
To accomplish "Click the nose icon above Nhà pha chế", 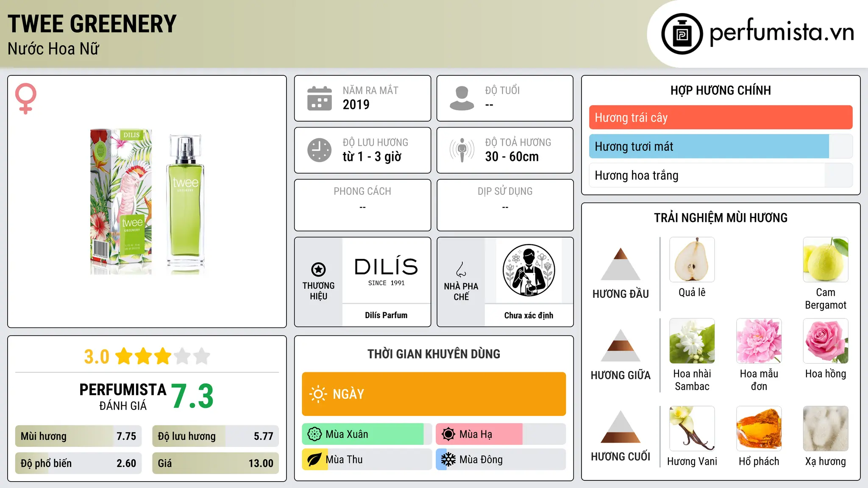I will click(x=461, y=269).
